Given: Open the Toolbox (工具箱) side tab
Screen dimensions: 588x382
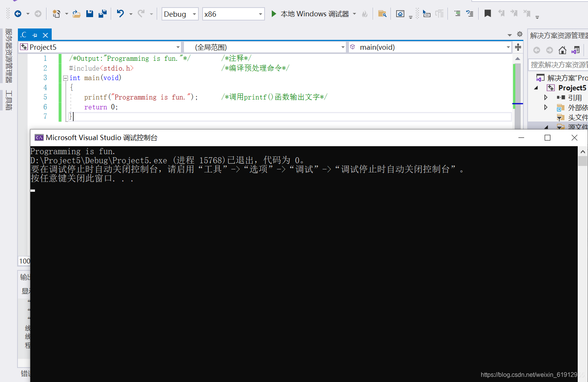Looking at the screenshot, I should pos(9,100).
